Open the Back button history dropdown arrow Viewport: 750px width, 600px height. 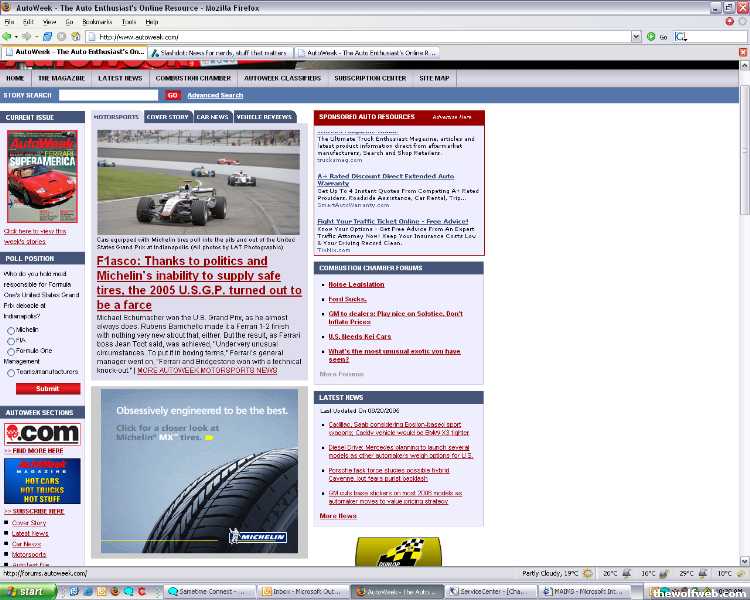coord(18,36)
